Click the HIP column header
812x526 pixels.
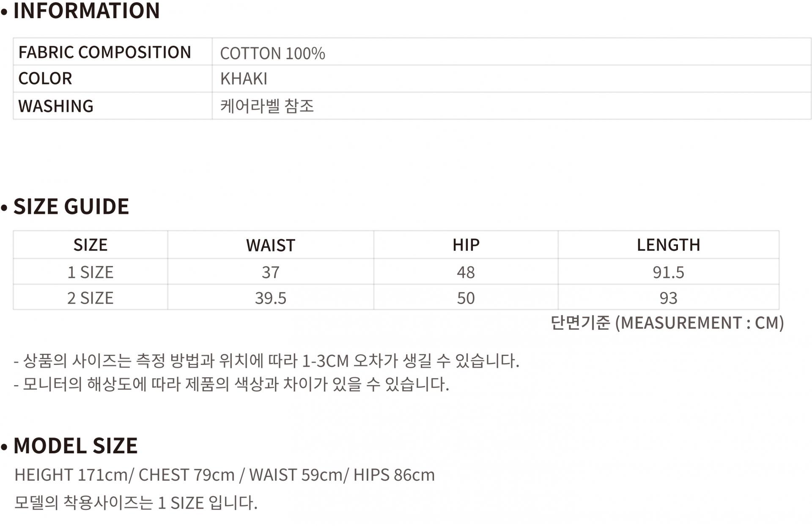click(466, 245)
